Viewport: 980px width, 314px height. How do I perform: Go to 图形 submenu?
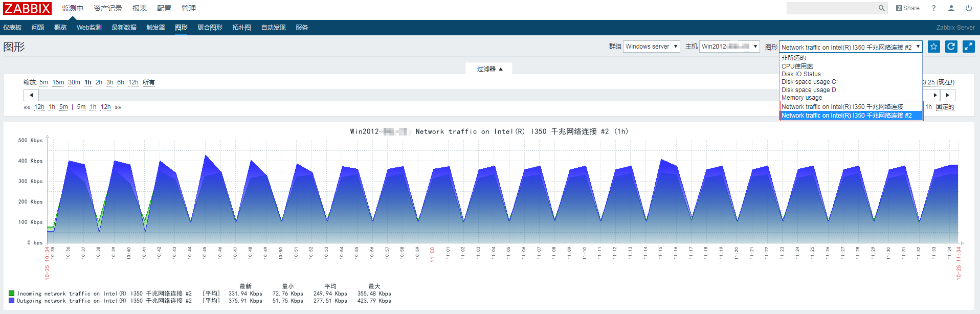pos(181,28)
